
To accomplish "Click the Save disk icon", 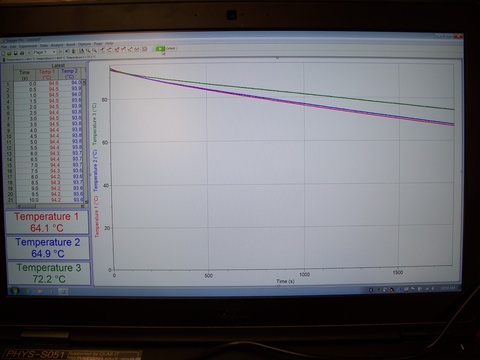I will 16,53.
